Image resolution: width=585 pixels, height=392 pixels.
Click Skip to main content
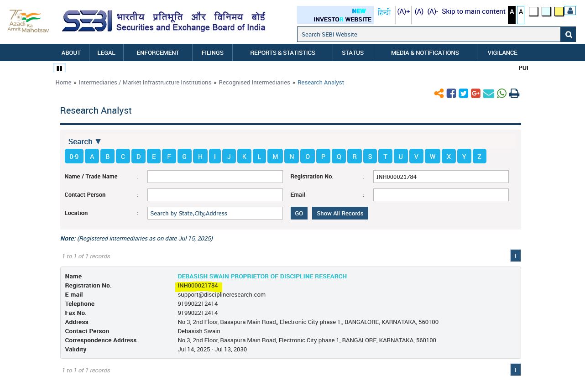[474, 11]
